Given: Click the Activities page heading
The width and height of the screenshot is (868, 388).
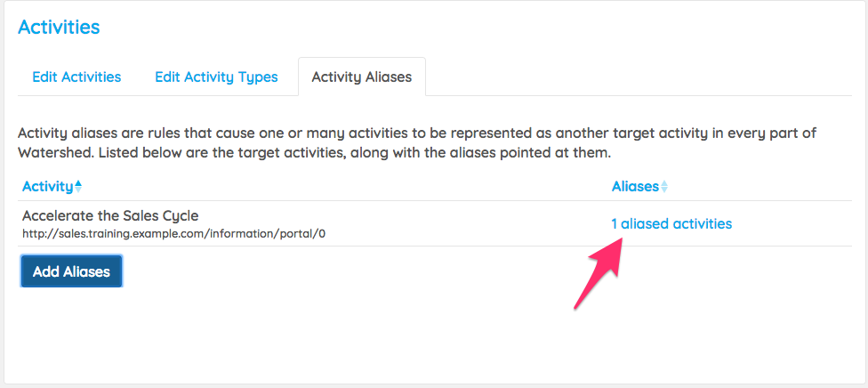Looking at the screenshot, I should (x=59, y=27).
